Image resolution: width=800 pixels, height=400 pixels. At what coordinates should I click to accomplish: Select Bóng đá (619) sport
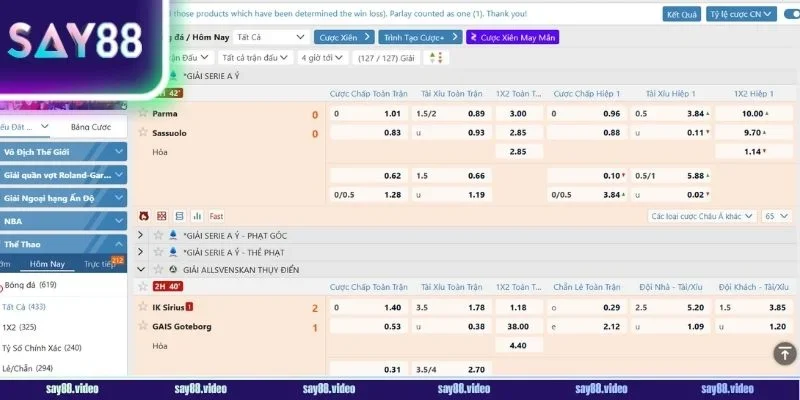click(31, 285)
